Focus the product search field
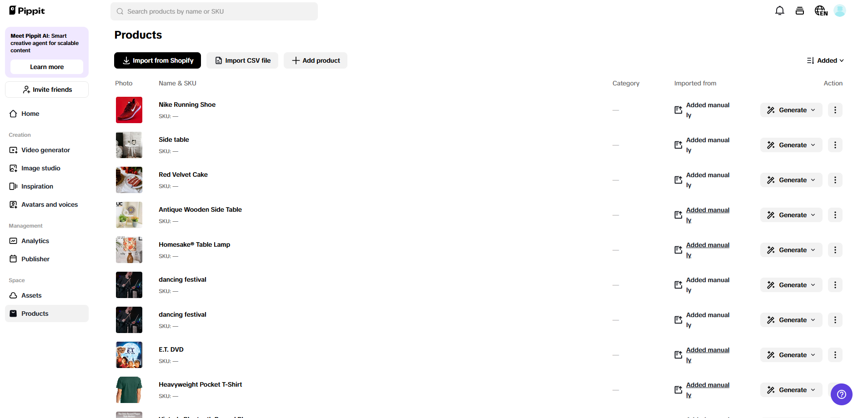The height and width of the screenshot is (418, 868). [x=214, y=11]
